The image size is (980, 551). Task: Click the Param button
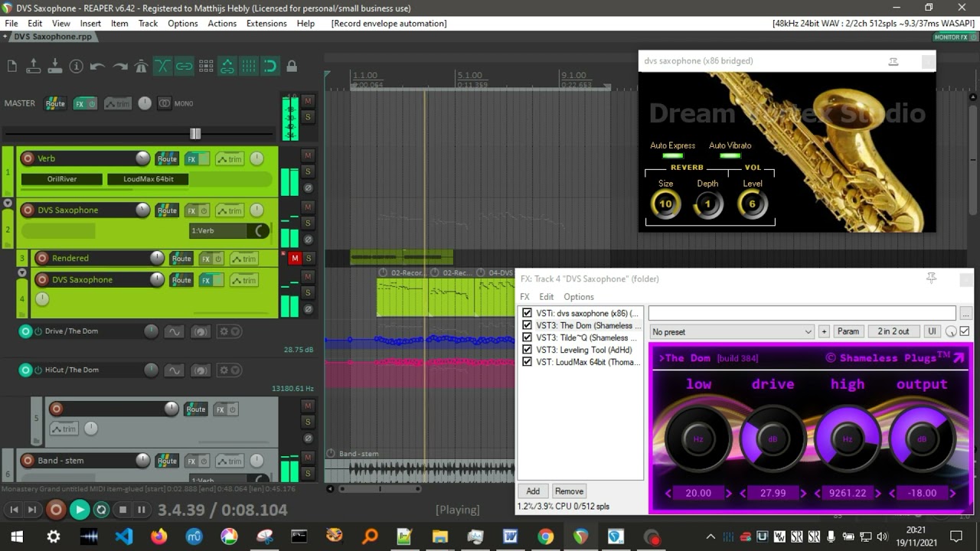tap(848, 331)
